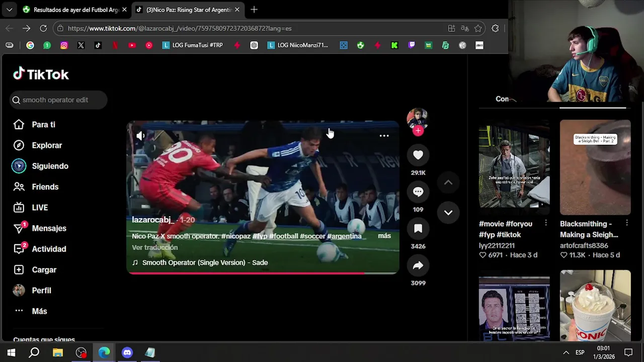The height and width of the screenshot is (362, 644).
Task: Close the Nico Paz TikTok tab
Action: (237, 10)
